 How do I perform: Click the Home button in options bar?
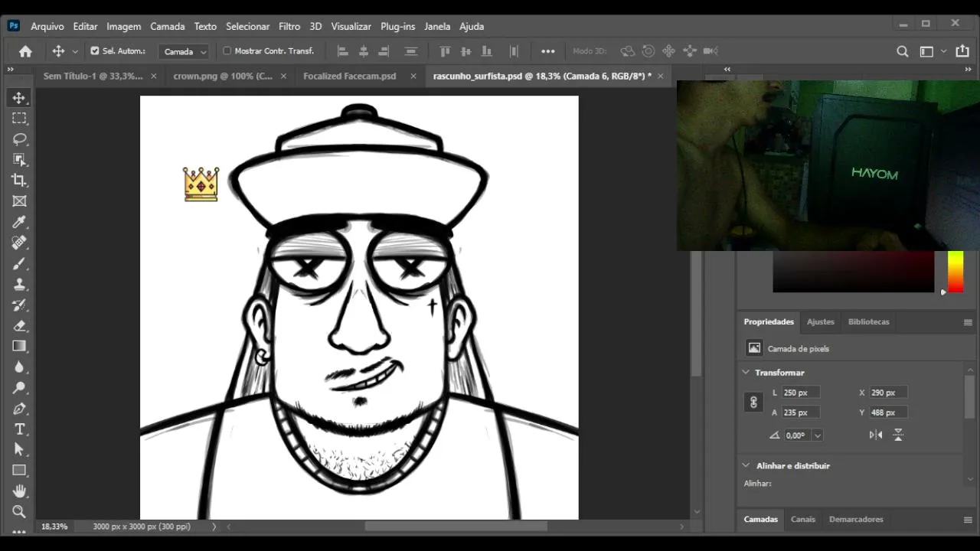[25, 51]
